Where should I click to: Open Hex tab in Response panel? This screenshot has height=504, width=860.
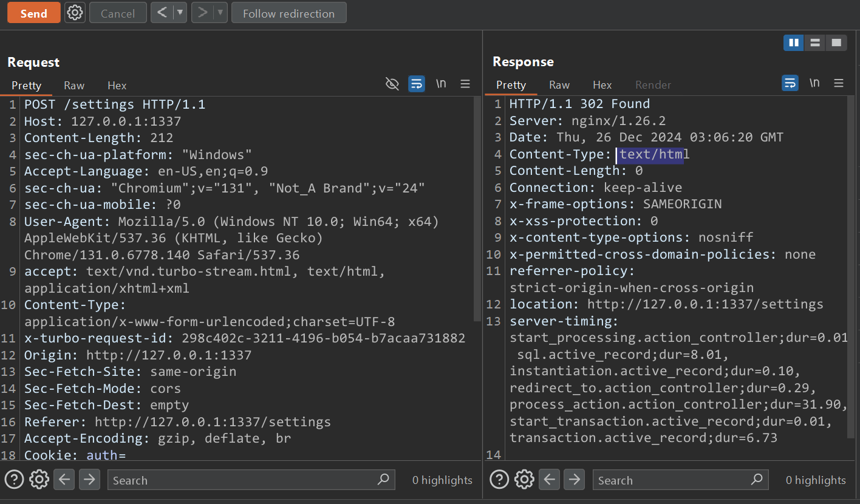pos(602,85)
